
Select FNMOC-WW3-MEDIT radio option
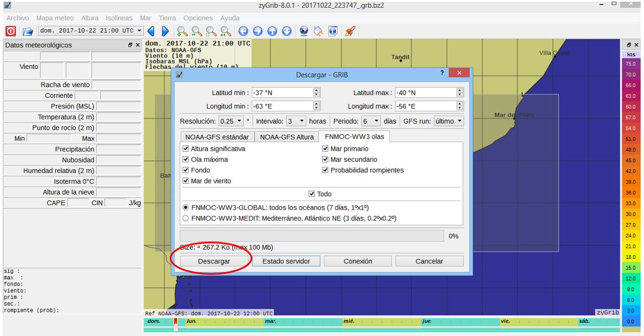tap(185, 218)
